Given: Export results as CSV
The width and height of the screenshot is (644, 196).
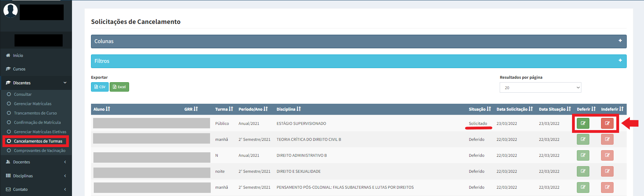Looking at the screenshot, I should pyautogui.click(x=100, y=87).
